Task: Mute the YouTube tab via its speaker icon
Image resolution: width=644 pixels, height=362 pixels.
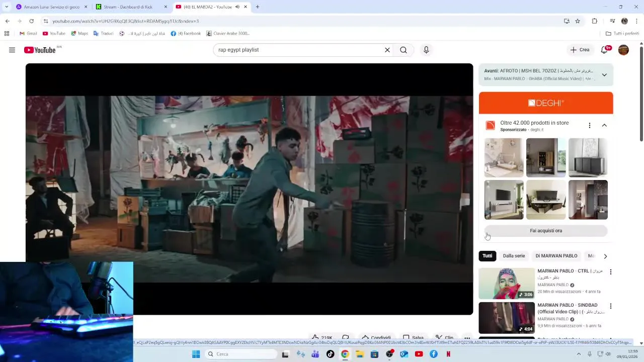Action: click(x=237, y=7)
